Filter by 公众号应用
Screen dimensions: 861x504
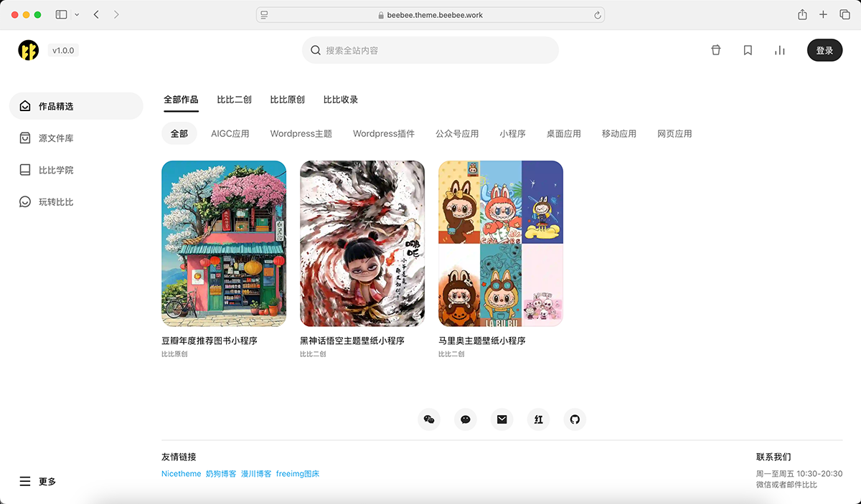(457, 133)
